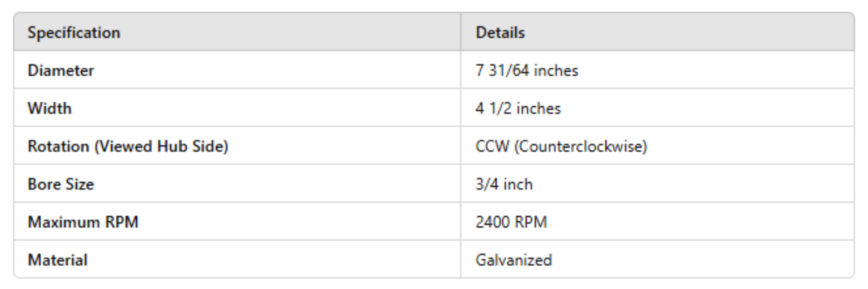Click the word Rotation in the label
The height and width of the screenshot is (289, 868).
57,147
